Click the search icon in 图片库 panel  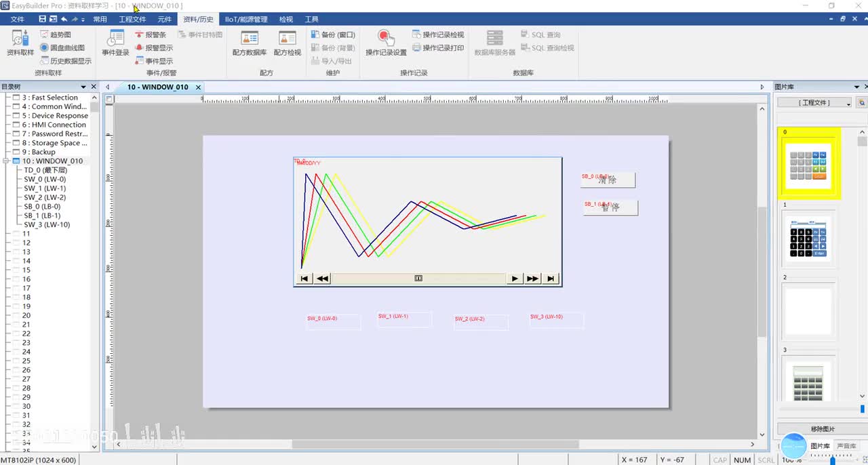[x=861, y=102]
